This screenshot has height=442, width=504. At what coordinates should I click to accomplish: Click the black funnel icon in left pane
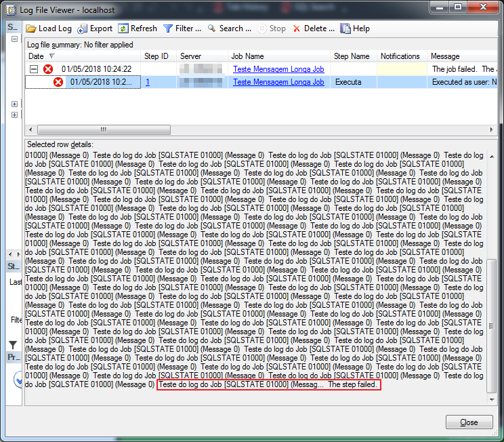point(13,345)
